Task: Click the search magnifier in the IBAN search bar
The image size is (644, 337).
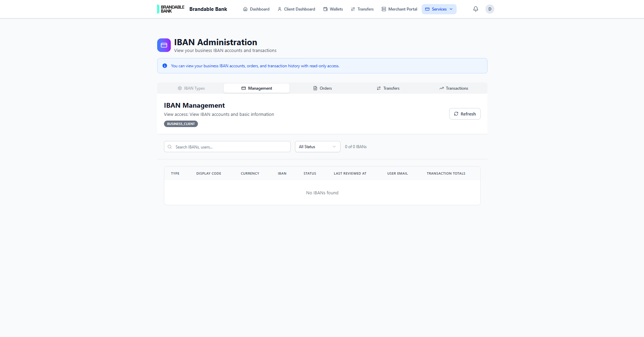Action: (x=170, y=146)
